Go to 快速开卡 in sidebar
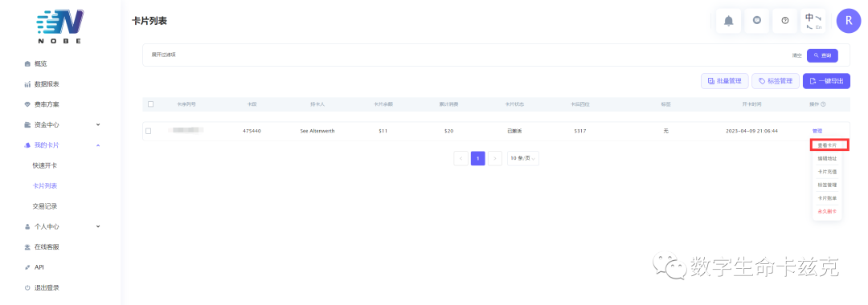 45,166
